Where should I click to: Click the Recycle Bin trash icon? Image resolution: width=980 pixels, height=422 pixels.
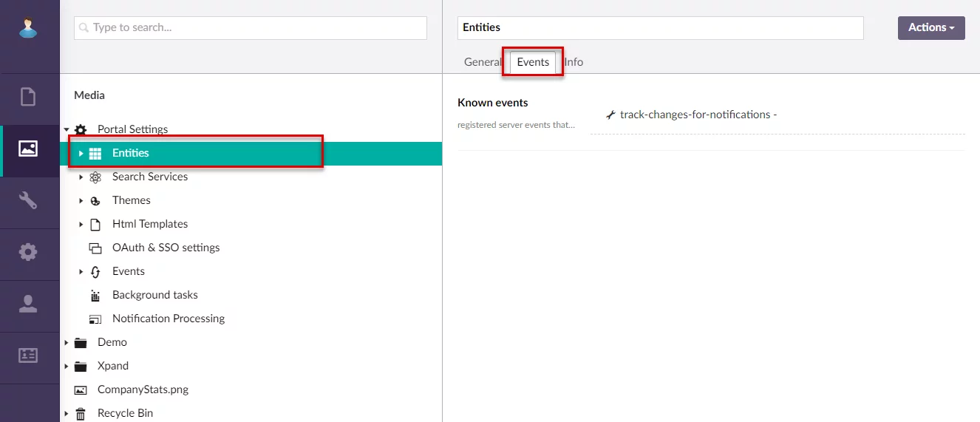(x=81, y=413)
